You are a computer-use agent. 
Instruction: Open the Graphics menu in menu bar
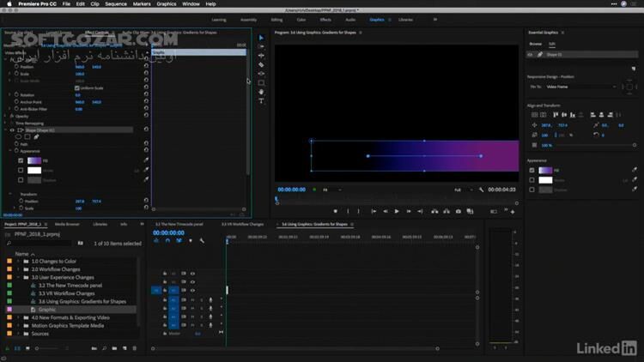(167, 3)
